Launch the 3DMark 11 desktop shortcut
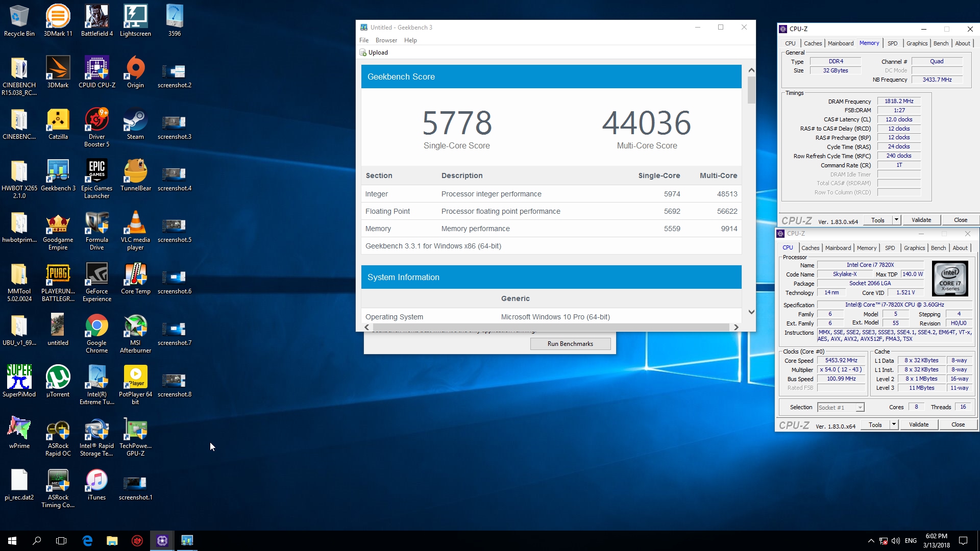Screen dimensions: 980x551 click(58, 20)
